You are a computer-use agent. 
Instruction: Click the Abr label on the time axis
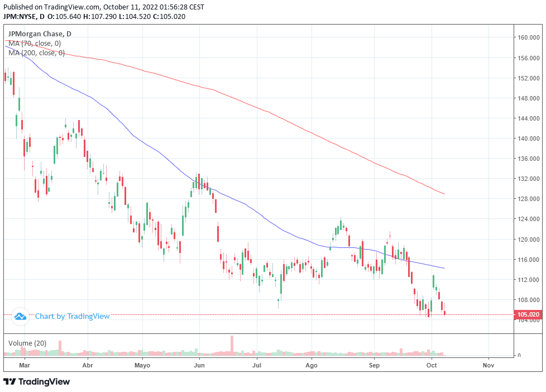coord(88,365)
